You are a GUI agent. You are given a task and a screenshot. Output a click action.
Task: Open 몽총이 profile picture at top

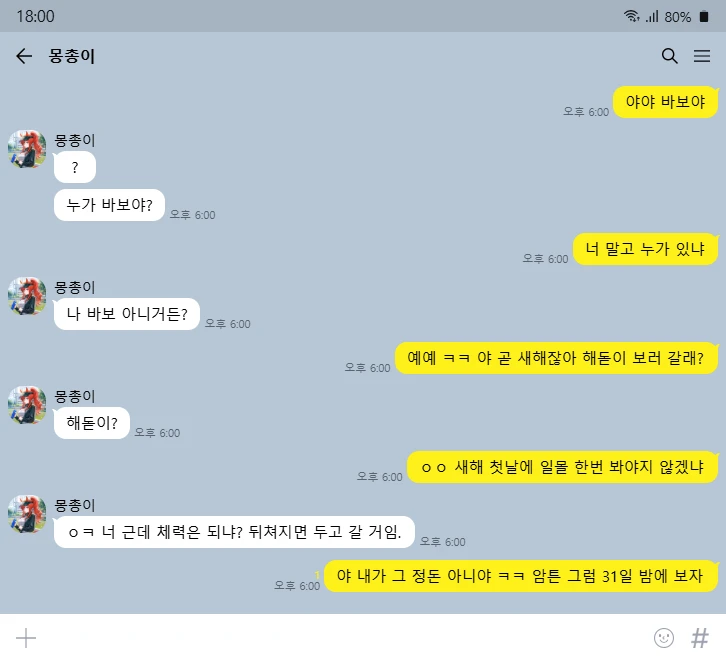tap(27, 149)
